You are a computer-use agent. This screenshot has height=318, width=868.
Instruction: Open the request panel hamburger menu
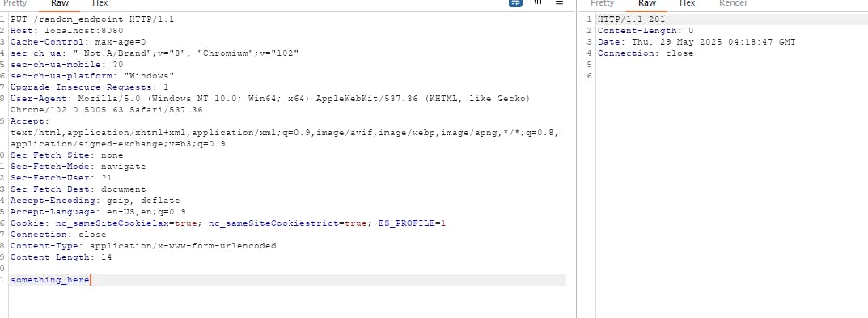click(x=559, y=2)
